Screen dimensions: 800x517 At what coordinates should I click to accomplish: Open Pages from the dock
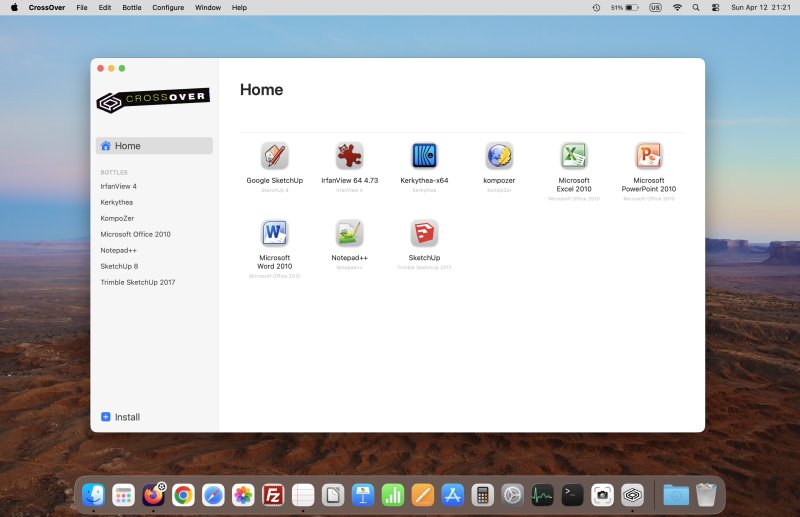(x=423, y=495)
